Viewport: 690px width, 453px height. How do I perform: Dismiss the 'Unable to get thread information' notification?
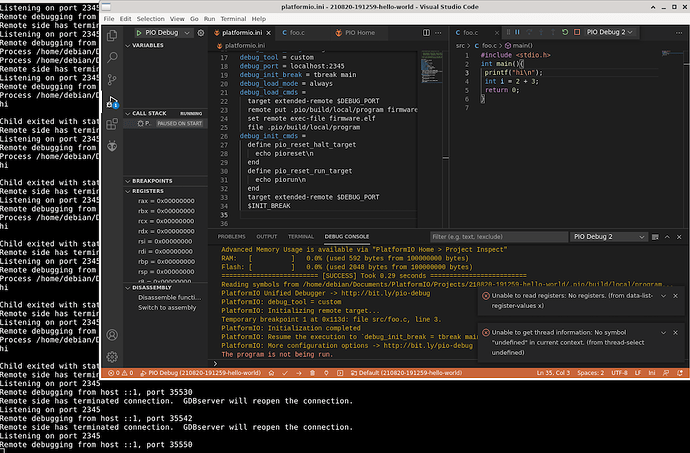(675, 333)
